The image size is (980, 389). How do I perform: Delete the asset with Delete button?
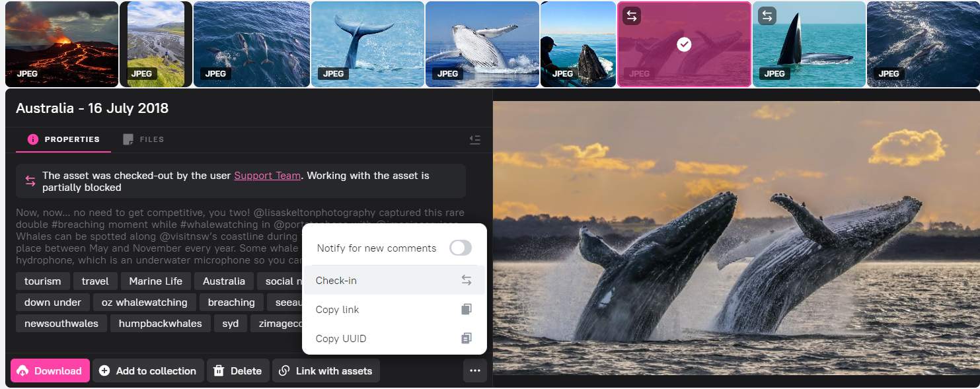tap(238, 371)
